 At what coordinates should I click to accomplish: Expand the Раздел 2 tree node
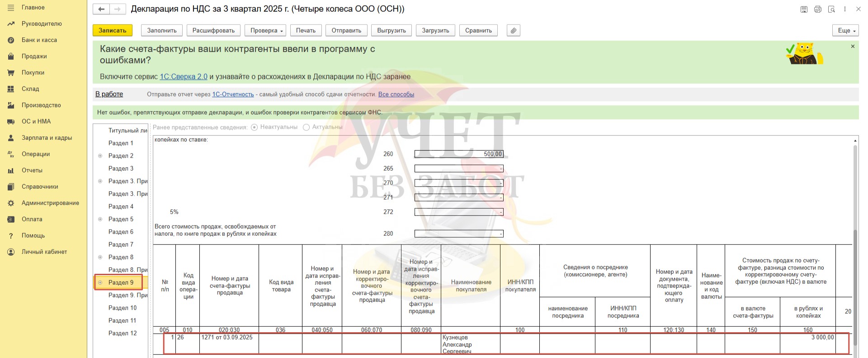pos(100,156)
